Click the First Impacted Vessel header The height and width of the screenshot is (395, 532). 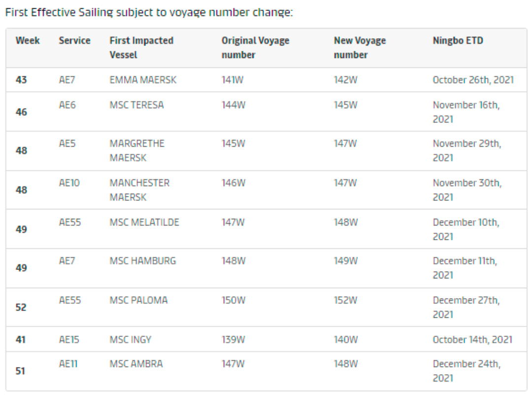tap(141, 48)
